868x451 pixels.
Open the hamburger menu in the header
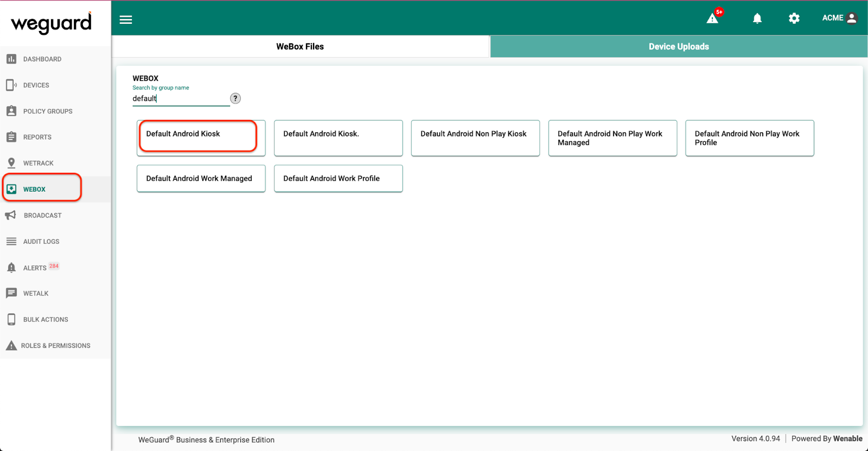(x=126, y=20)
